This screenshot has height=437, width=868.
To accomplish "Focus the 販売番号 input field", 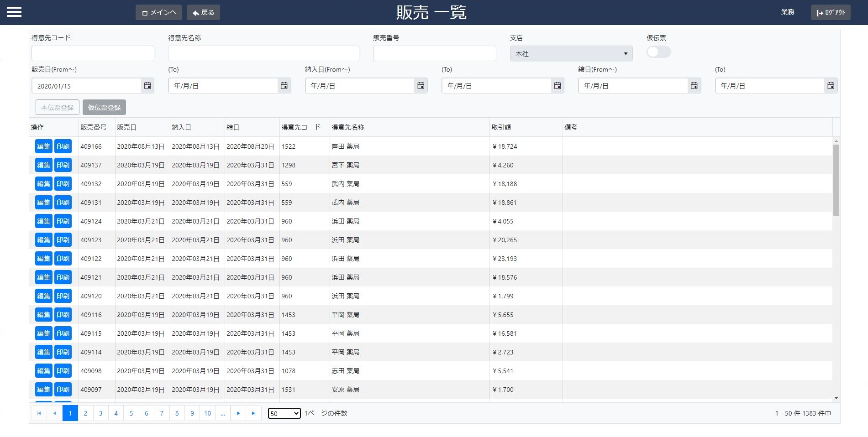I will 434,53.
